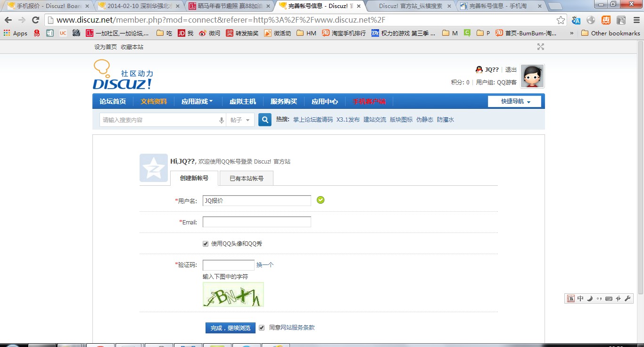Viewport: 644px width, 347px height.
Task: Uncheck 使用QQ头像和QQ秀 checkbox
Action: click(x=206, y=244)
